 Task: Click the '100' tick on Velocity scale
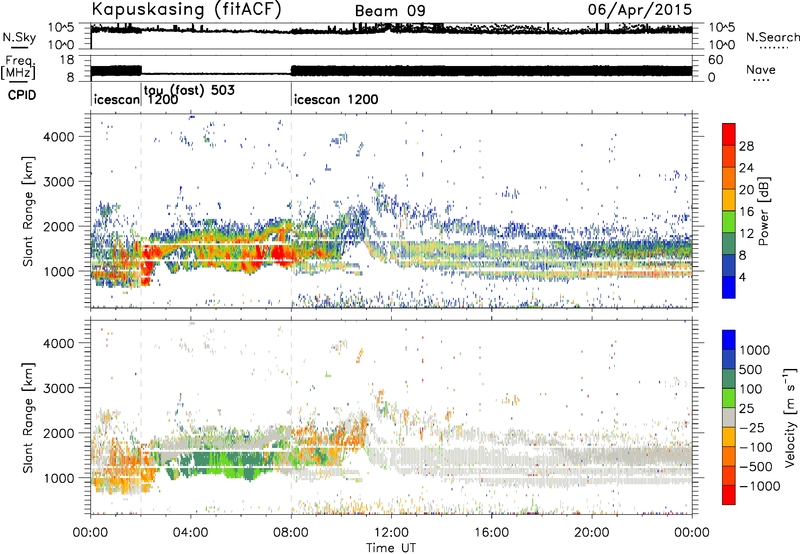pos(751,389)
